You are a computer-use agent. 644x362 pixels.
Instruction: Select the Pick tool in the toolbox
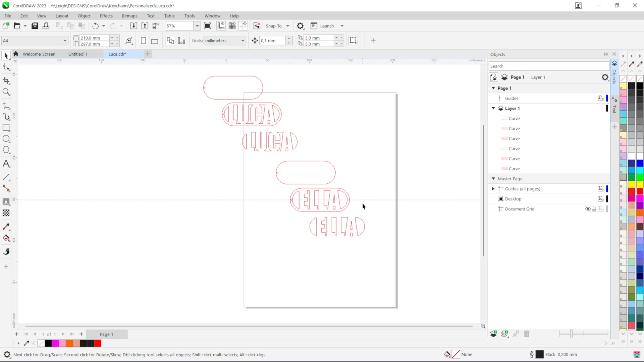pyautogui.click(x=6, y=56)
